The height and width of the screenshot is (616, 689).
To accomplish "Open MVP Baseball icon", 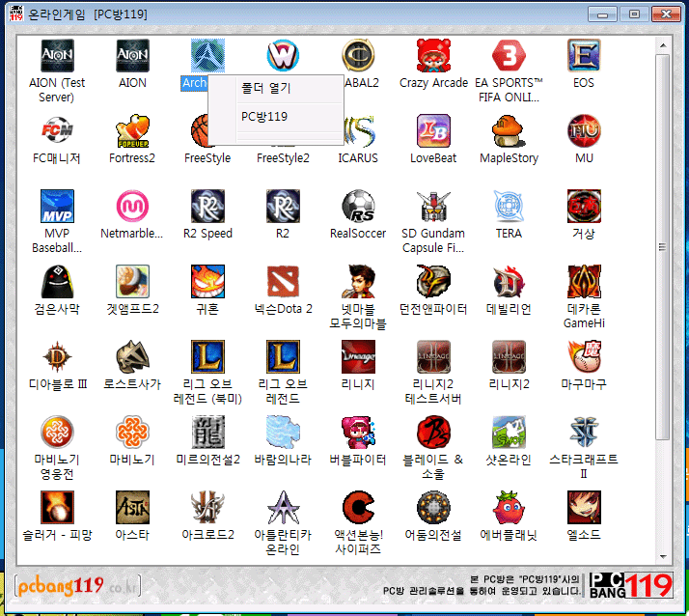I will click(x=57, y=207).
